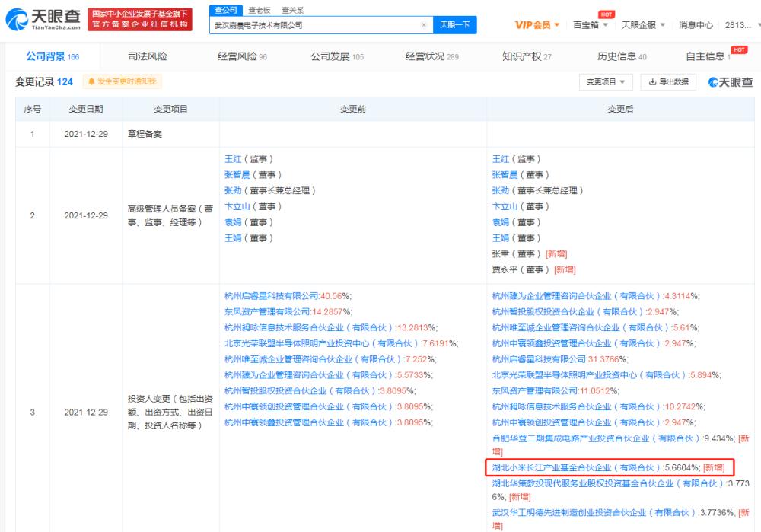Open the 国家中小企业发展子基金旗下 red banner

[140, 20]
